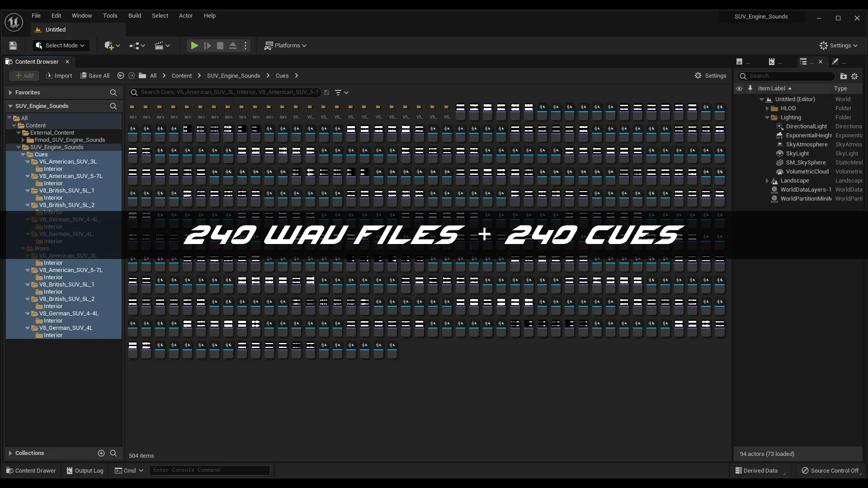This screenshot has height=488, width=868.
Task: Click the Outliner create folder icon
Action: click(x=843, y=76)
